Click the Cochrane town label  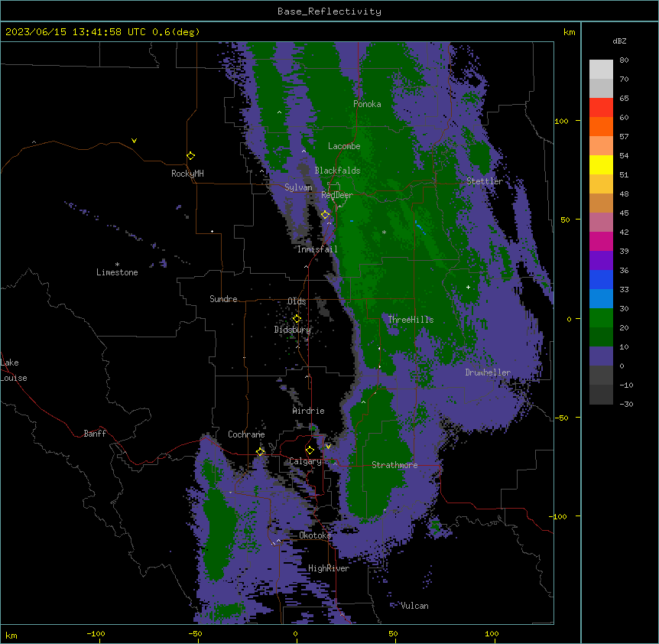(x=246, y=434)
